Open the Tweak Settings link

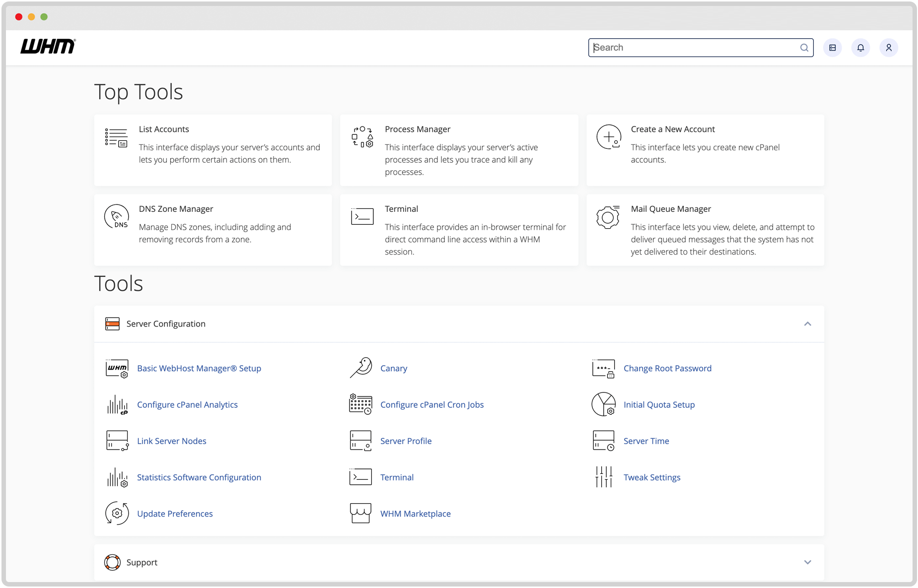click(x=652, y=477)
